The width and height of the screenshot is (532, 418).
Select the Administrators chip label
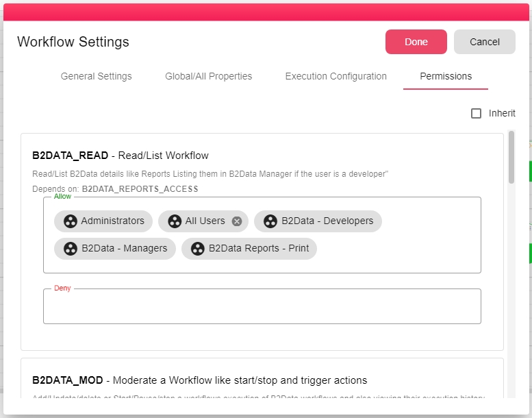(x=112, y=221)
